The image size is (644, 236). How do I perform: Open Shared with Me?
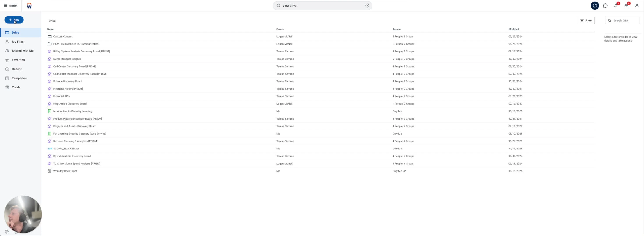coord(23,51)
